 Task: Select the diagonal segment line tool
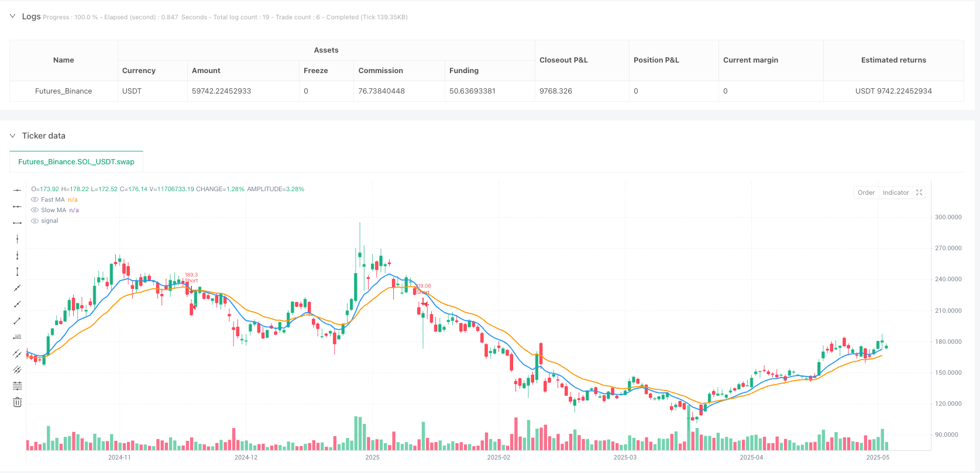[x=18, y=320]
